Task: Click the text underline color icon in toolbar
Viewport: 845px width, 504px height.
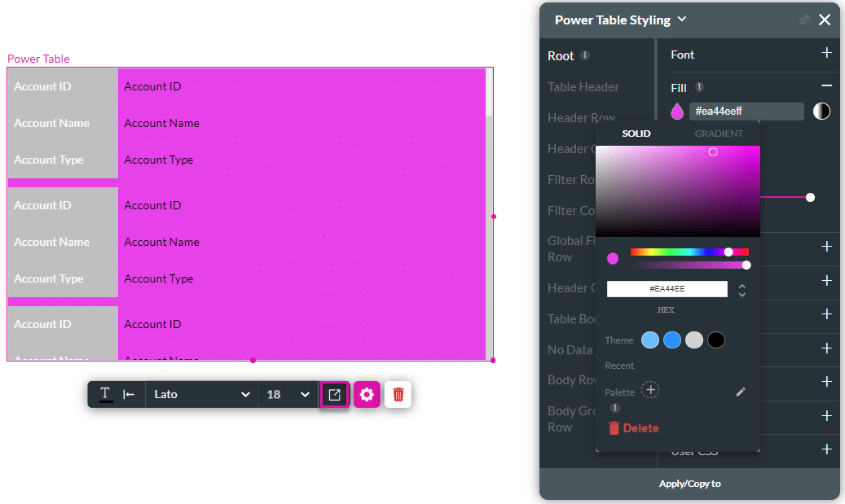Action: point(106,395)
